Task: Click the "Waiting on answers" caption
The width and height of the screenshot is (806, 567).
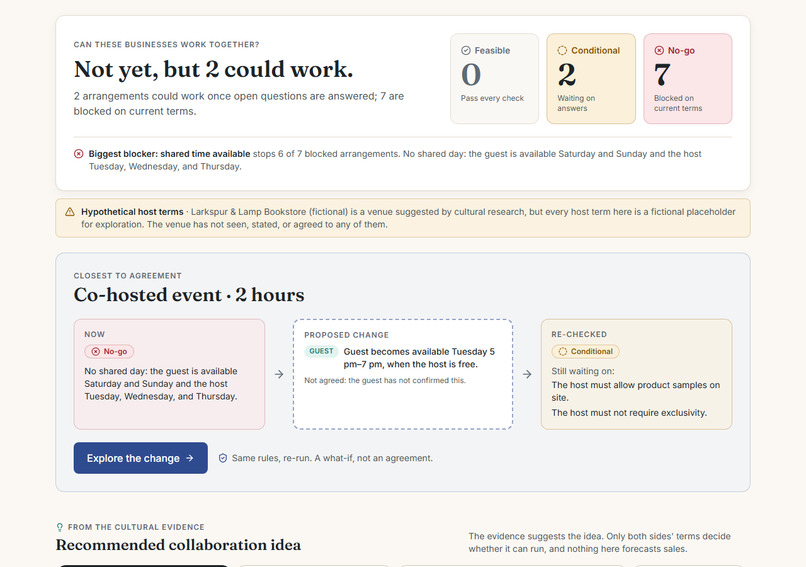Action: [x=576, y=103]
